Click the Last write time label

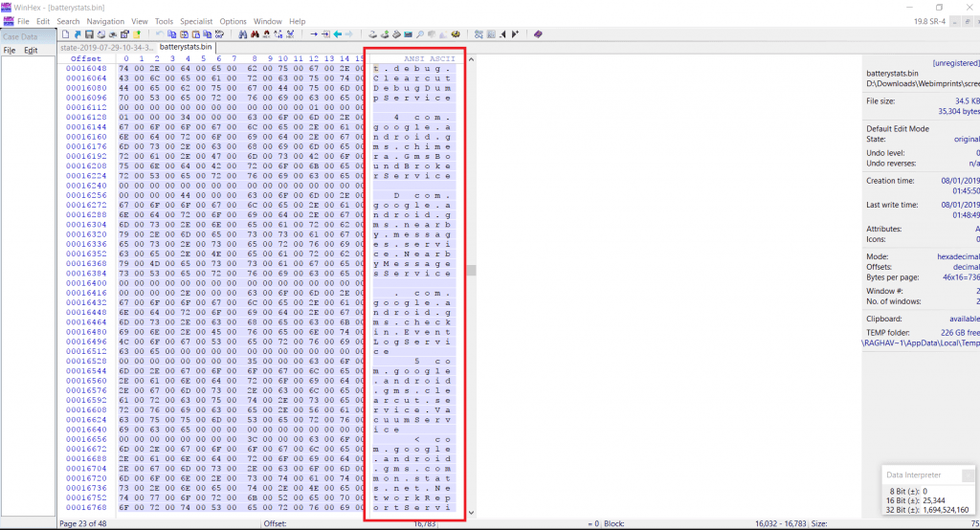click(x=892, y=205)
